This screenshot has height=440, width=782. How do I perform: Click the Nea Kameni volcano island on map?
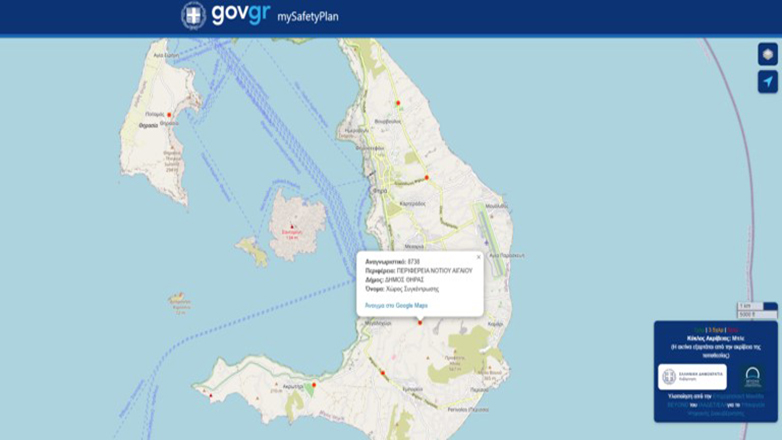[x=297, y=226]
